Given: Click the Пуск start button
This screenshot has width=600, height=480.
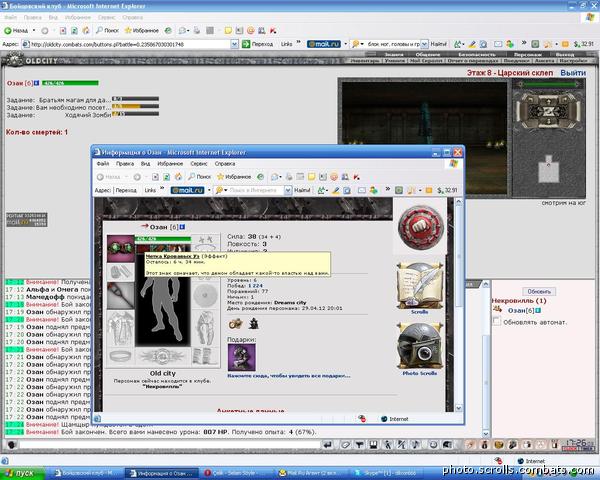Looking at the screenshot, I should [22, 473].
